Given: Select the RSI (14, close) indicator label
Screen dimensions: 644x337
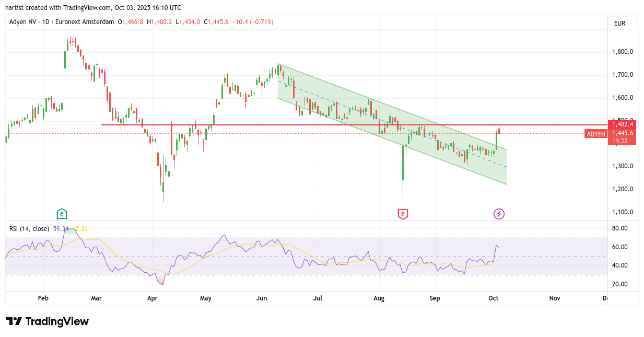Looking at the screenshot, I should [29, 228].
